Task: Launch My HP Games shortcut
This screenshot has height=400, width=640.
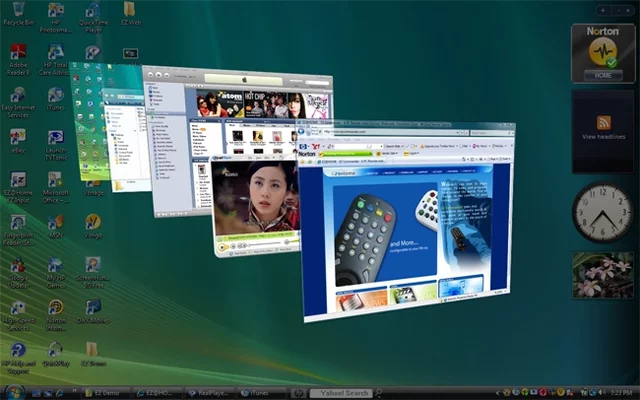Action: coord(56,273)
